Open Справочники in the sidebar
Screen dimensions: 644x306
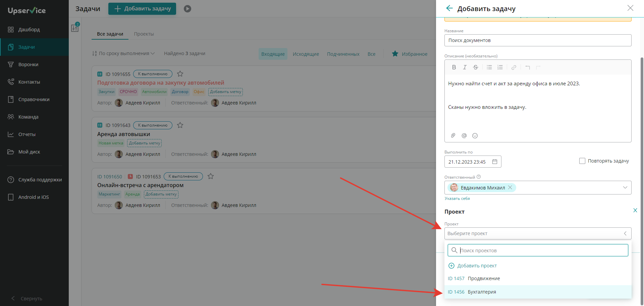point(34,99)
